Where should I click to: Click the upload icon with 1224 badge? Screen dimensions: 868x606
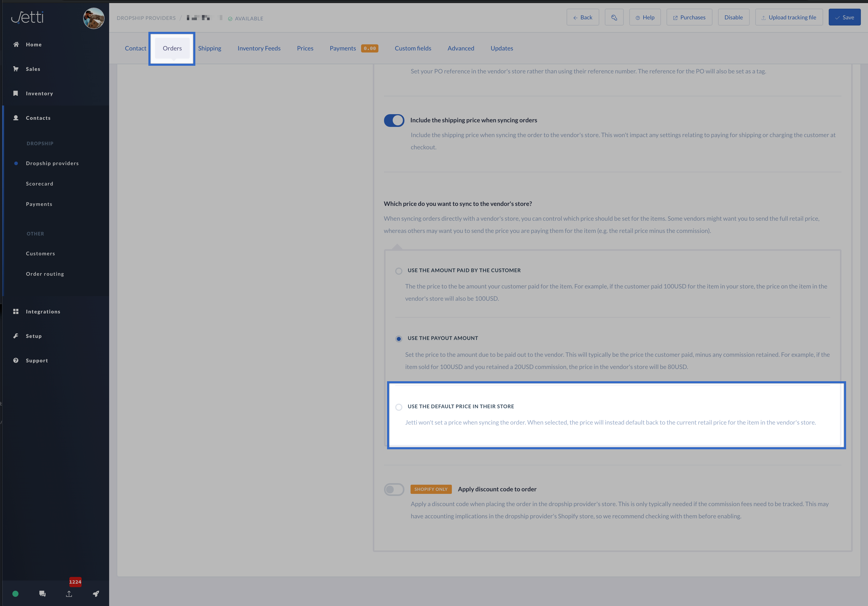(x=69, y=594)
